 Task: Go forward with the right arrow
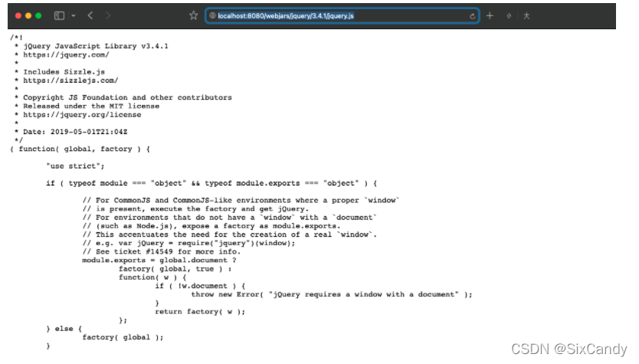click(x=108, y=15)
